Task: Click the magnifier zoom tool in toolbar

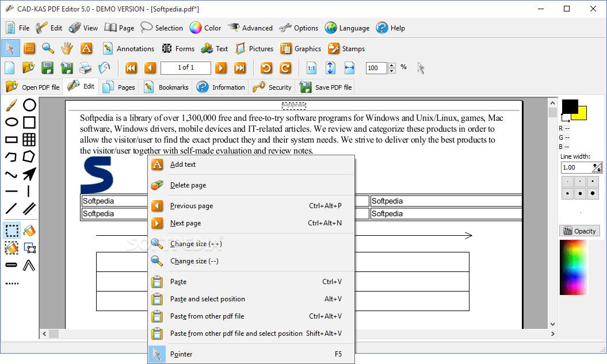Action: click(48, 48)
